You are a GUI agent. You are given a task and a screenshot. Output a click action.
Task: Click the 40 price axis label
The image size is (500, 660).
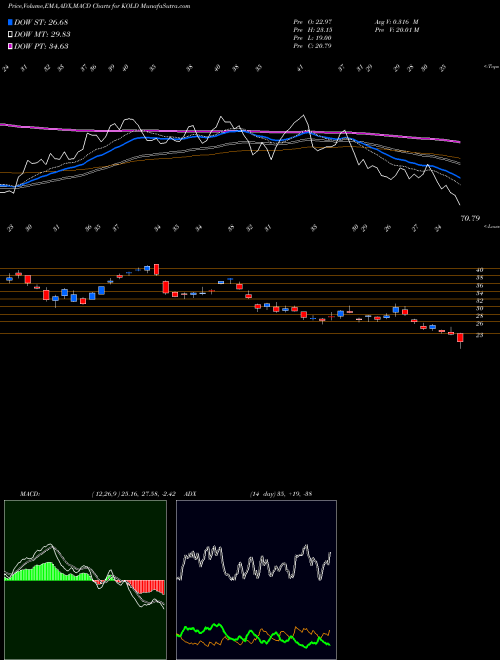(x=479, y=270)
